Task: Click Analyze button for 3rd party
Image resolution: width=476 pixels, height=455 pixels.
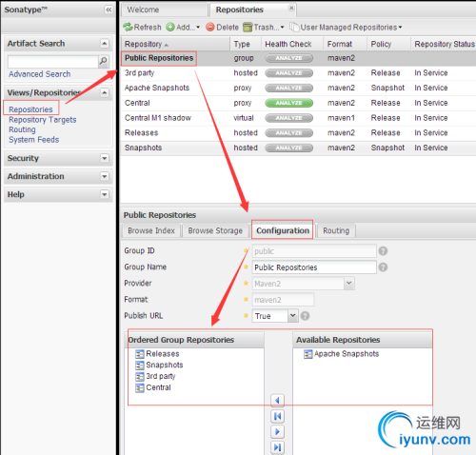Action: [x=288, y=73]
